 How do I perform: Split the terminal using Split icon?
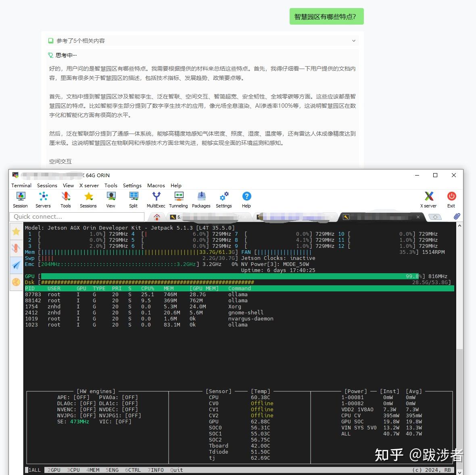coord(134,199)
